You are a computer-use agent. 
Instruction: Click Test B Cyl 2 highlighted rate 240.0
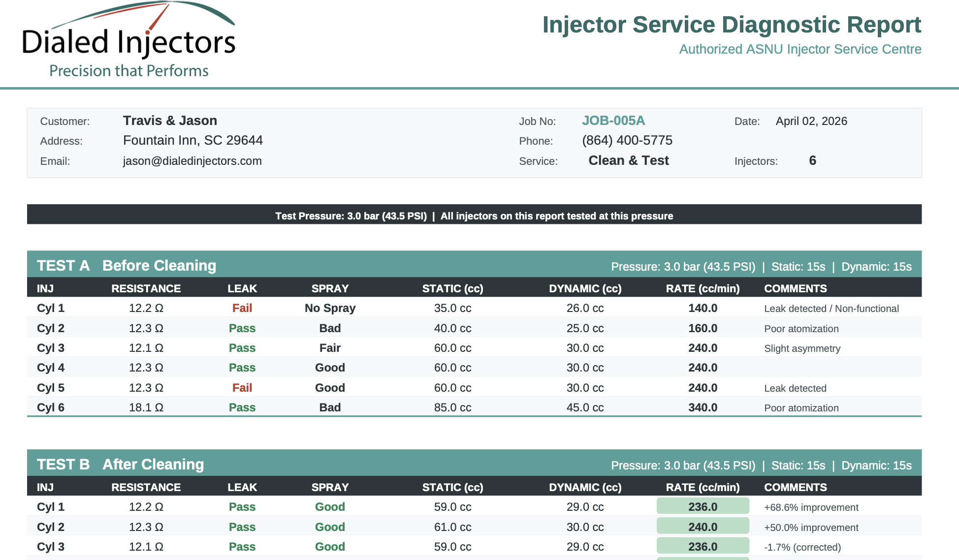pyautogui.click(x=703, y=526)
